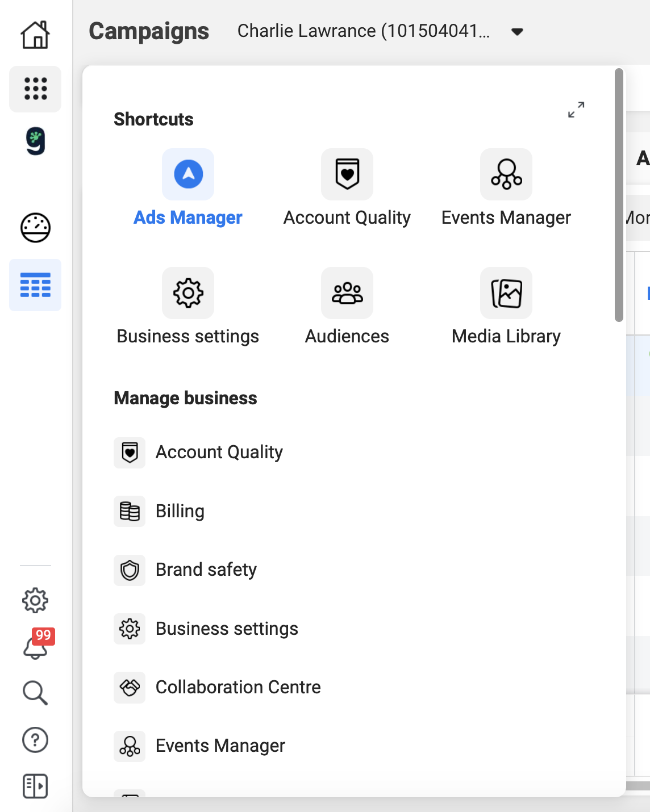
Task: Open the Ads Manager shortcut
Action: point(188,175)
